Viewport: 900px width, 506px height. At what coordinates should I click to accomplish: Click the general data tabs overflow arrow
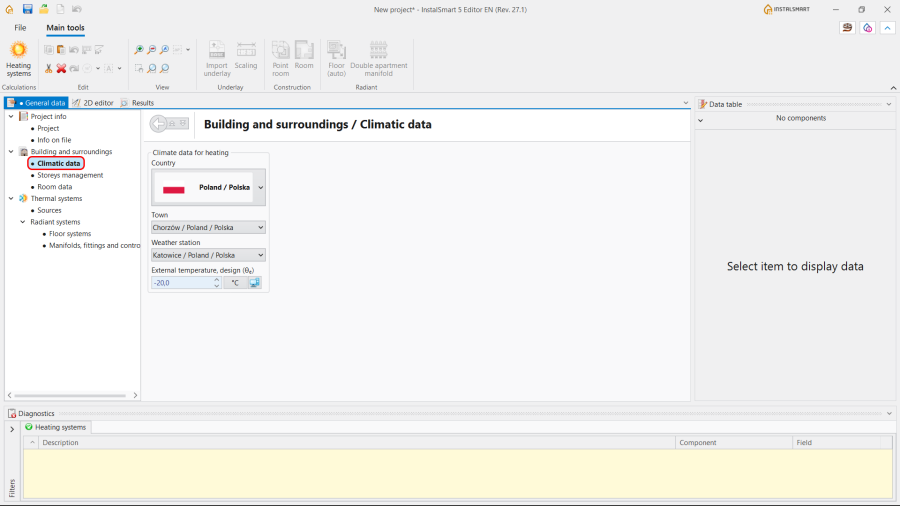point(685,103)
